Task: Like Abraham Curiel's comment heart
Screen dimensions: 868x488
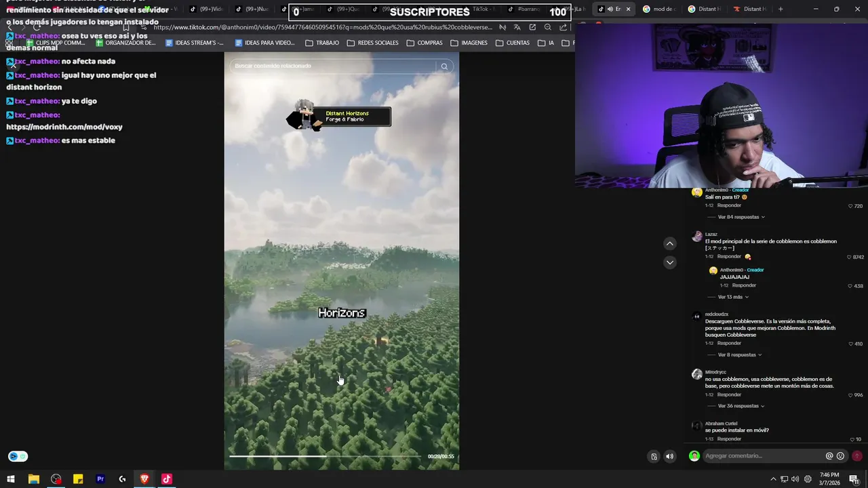Action: 852,439
